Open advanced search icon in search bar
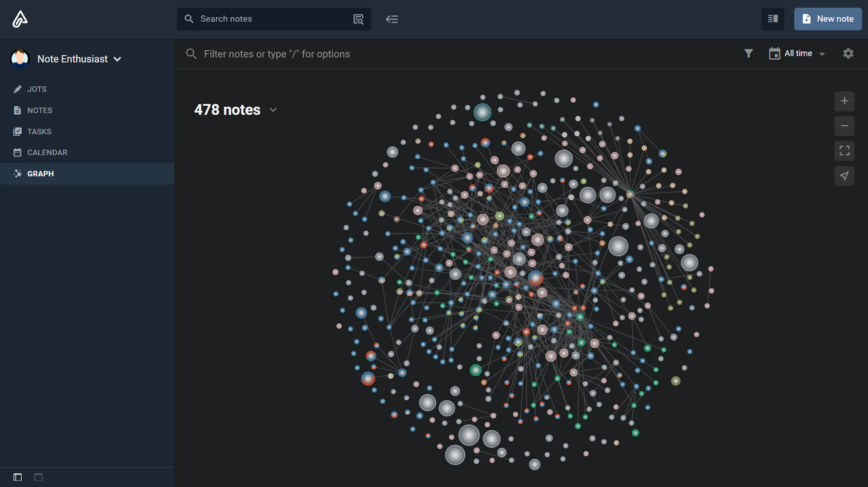Screen dimensions: 868x487 click(358, 19)
